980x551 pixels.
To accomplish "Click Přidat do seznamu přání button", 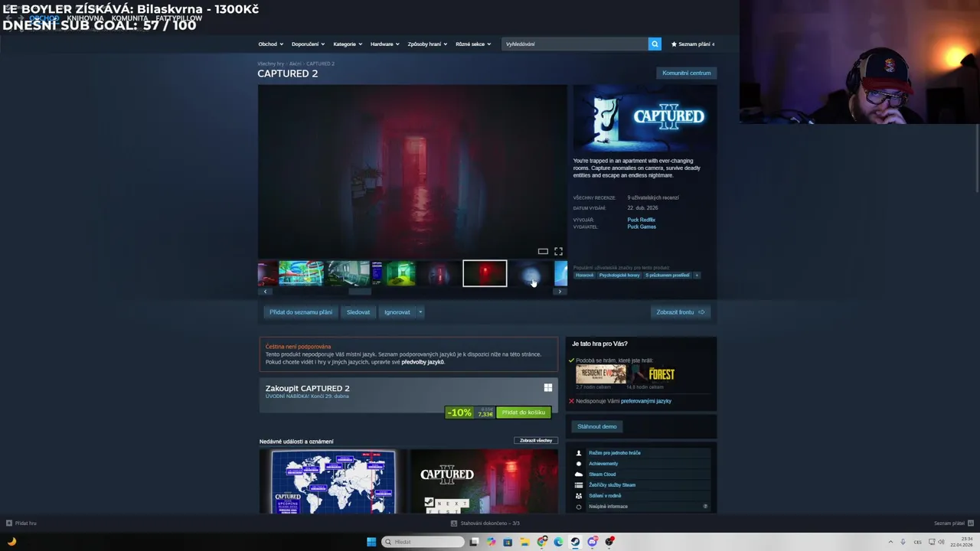I will click(x=301, y=312).
